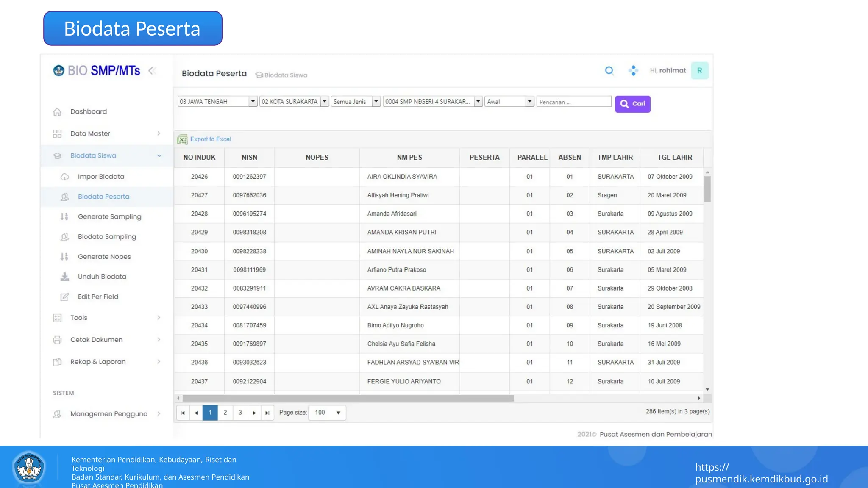The width and height of the screenshot is (868, 488).
Task: Click the blue dots apps icon
Action: click(633, 71)
